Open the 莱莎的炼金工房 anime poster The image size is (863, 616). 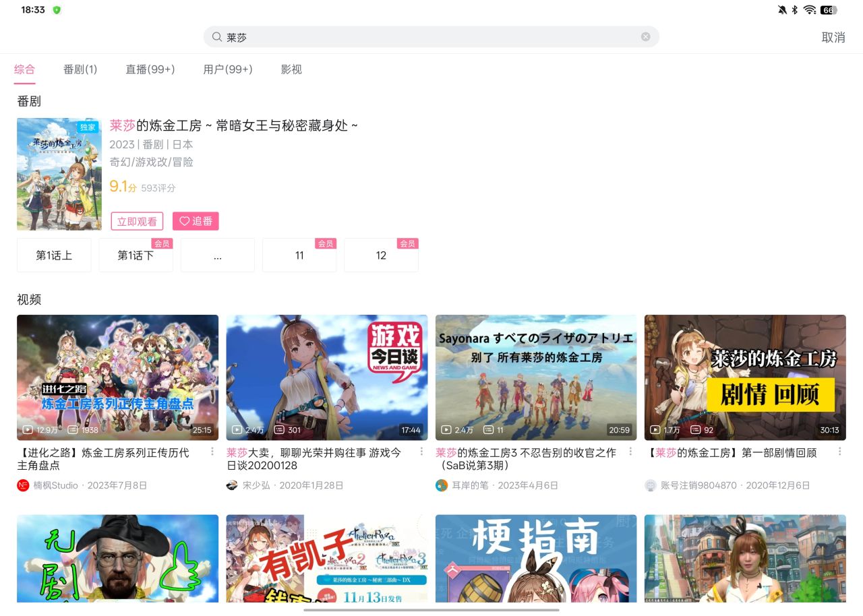tap(59, 174)
